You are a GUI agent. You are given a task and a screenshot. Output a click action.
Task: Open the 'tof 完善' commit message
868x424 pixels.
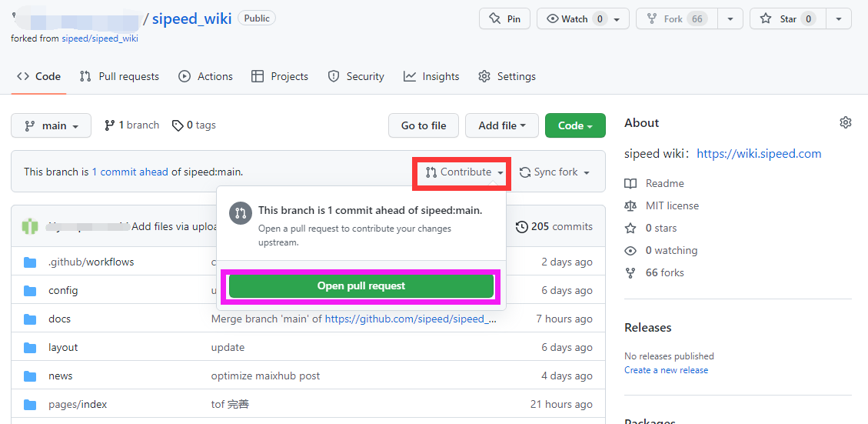click(231, 404)
